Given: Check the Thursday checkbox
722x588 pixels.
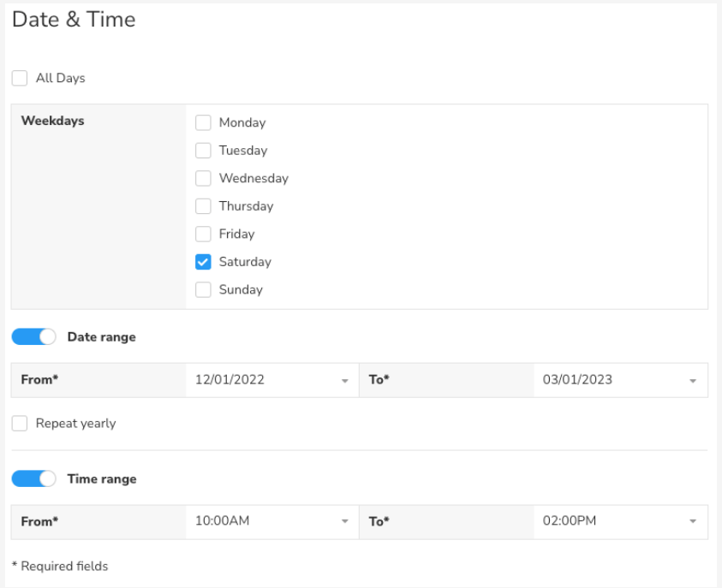Looking at the screenshot, I should [x=203, y=206].
